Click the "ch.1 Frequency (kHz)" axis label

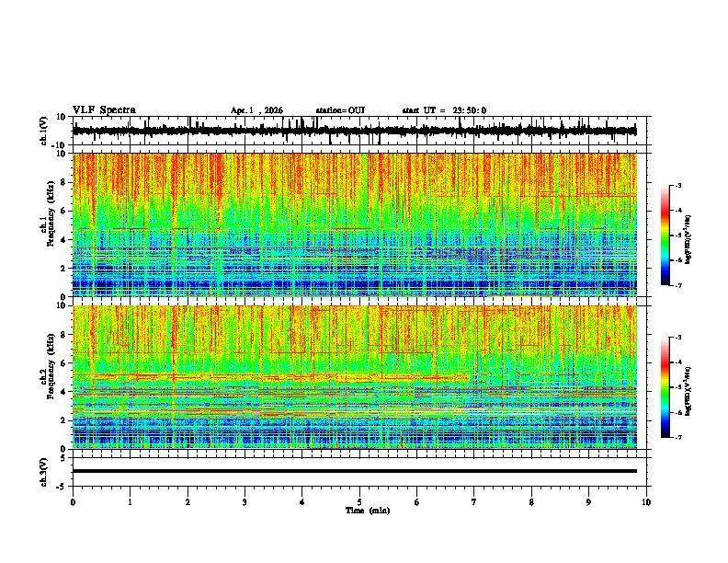point(47,213)
